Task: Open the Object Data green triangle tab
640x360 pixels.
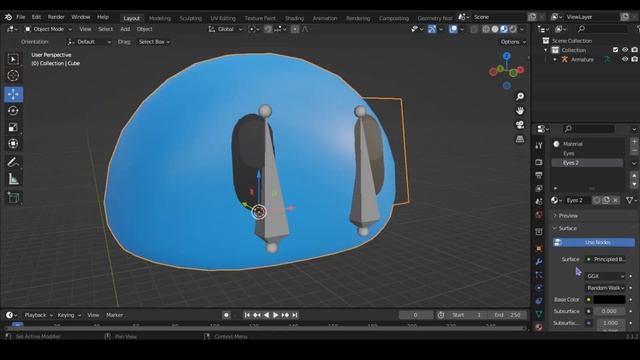Action: (x=539, y=314)
